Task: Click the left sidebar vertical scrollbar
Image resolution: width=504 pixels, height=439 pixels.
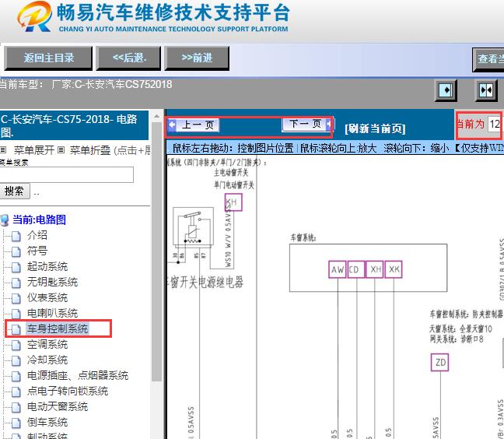Action: pyautogui.click(x=156, y=251)
